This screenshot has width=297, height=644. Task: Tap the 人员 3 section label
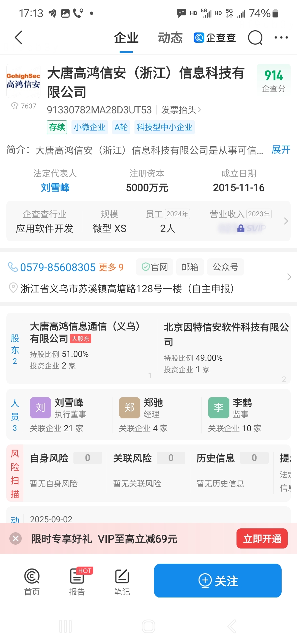point(15,415)
